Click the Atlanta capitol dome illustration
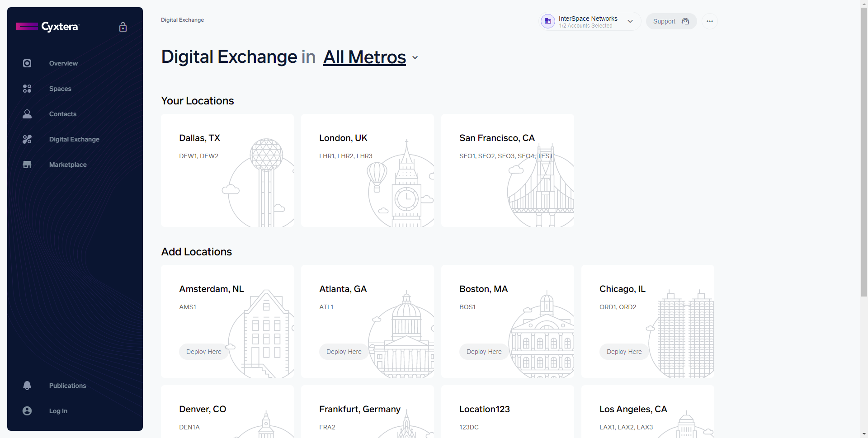Image resolution: width=868 pixels, height=438 pixels. (x=401, y=334)
